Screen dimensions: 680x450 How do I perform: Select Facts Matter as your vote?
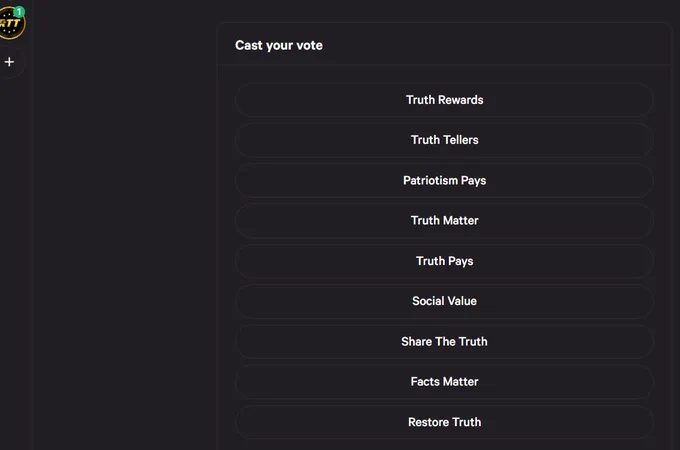pos(444,382)
